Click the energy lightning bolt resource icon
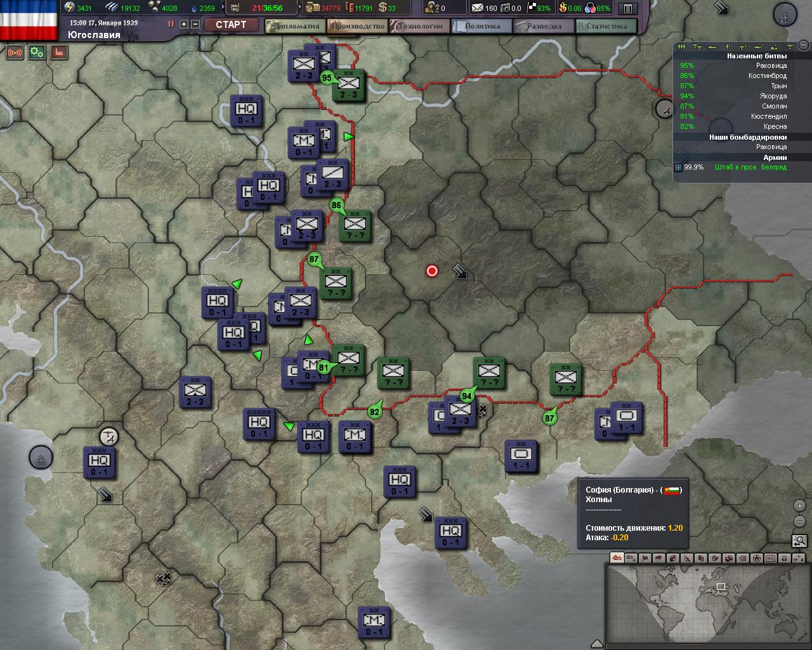812x650 pixels. click(69, 8)
